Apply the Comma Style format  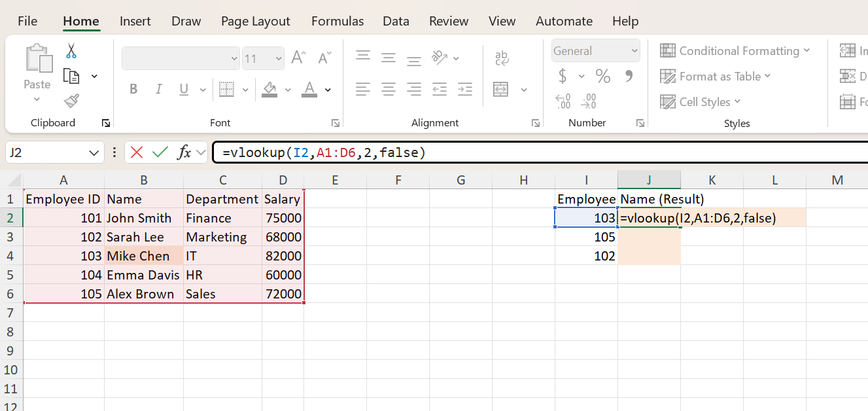629,76
